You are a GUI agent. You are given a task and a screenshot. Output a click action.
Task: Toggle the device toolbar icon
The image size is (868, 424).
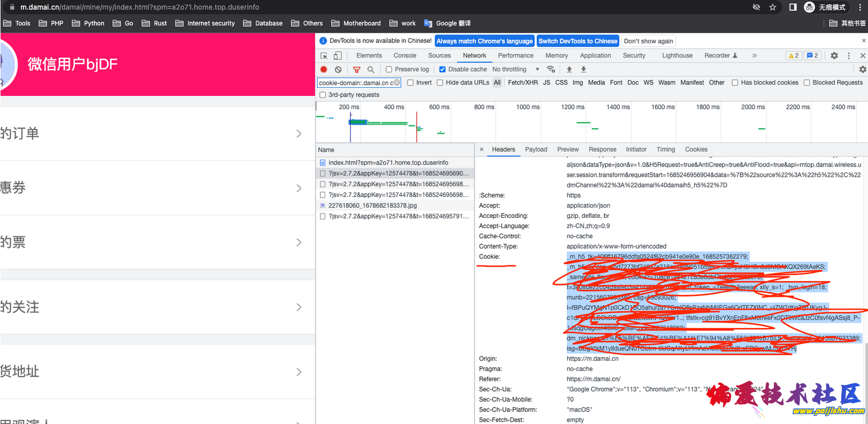tap(337, 56)
